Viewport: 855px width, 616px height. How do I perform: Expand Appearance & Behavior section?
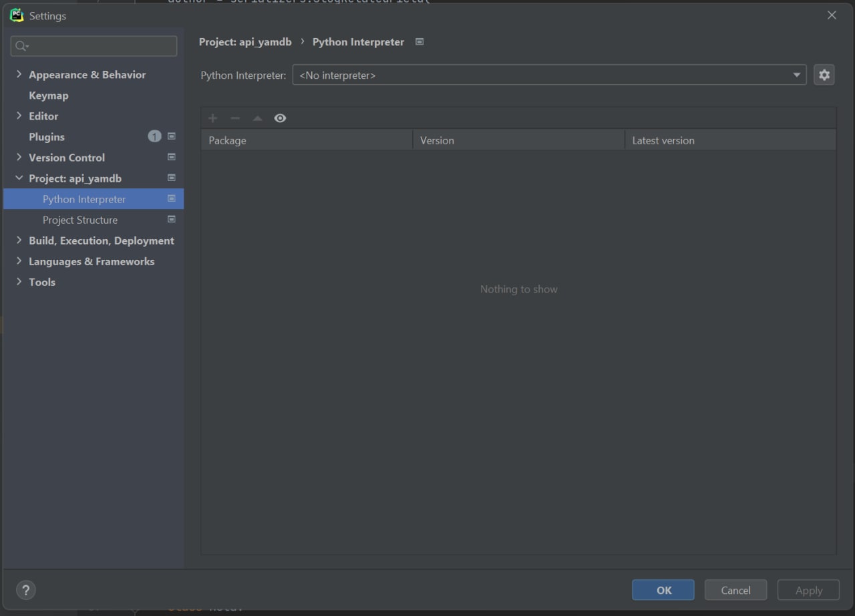pos(19,74)
